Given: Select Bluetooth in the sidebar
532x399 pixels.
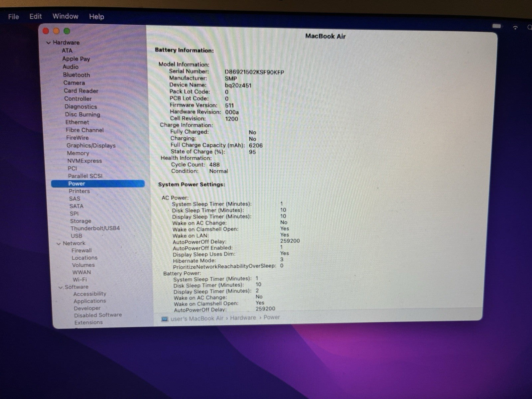Looking at the screenshot, I should [76, 75].
